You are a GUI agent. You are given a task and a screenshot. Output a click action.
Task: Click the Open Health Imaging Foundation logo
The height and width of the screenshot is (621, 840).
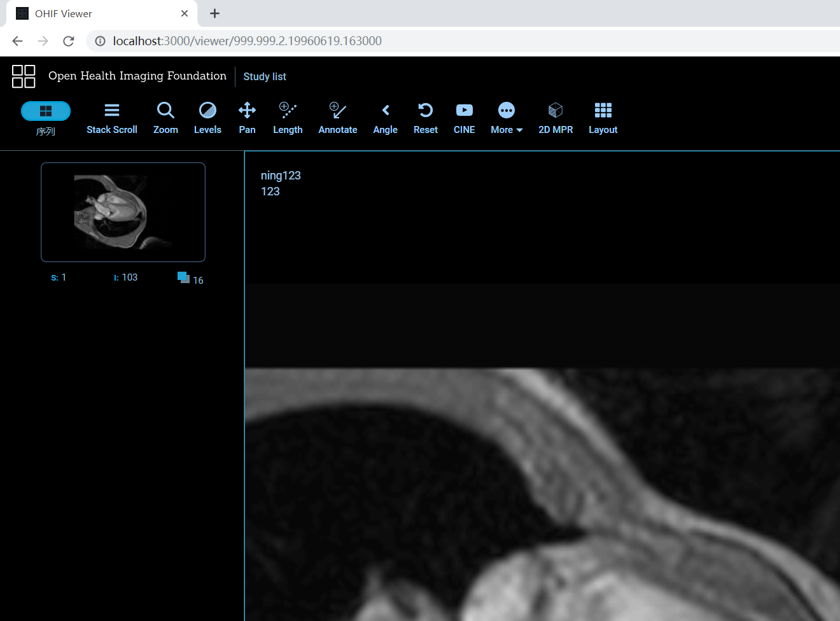24,76
